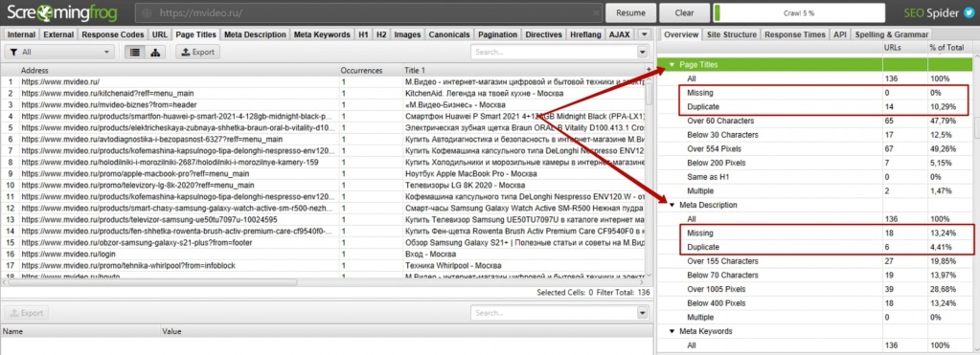The image size is (980, 355).
Task: Open the H1 tab
Action: pyautogui.click(x=363, y=35)
